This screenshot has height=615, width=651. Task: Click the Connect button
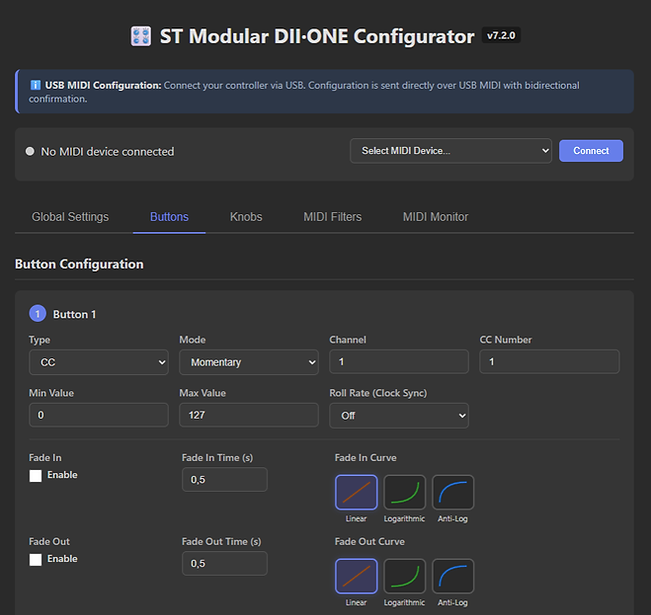click(x=591, y=151)
